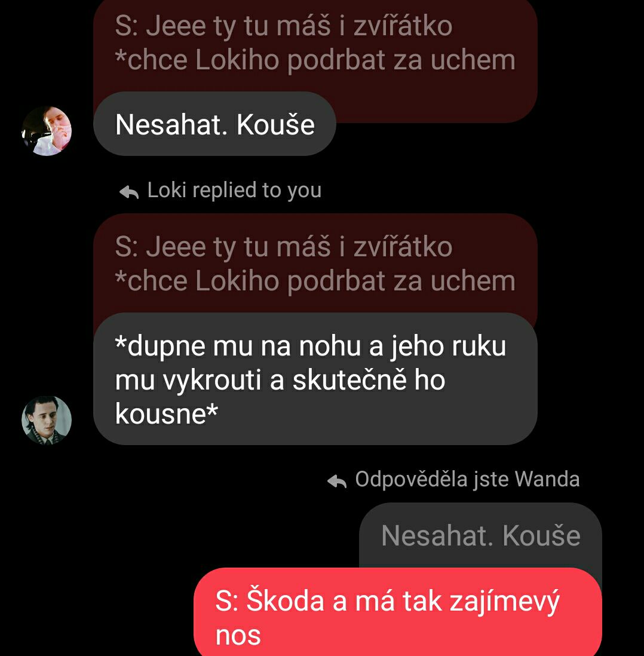Click 'Wanda' in the 'Odpověděla jste' label
This screenshot has width=644, height=656.
(547, 479)
